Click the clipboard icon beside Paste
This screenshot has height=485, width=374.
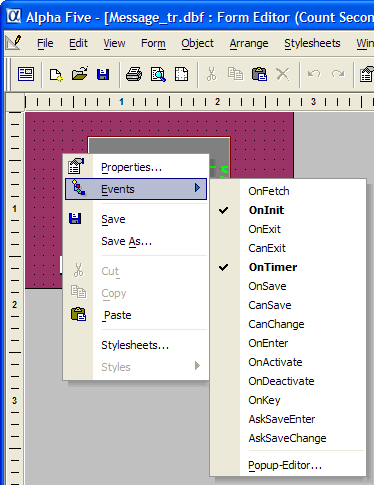(79, 314)
